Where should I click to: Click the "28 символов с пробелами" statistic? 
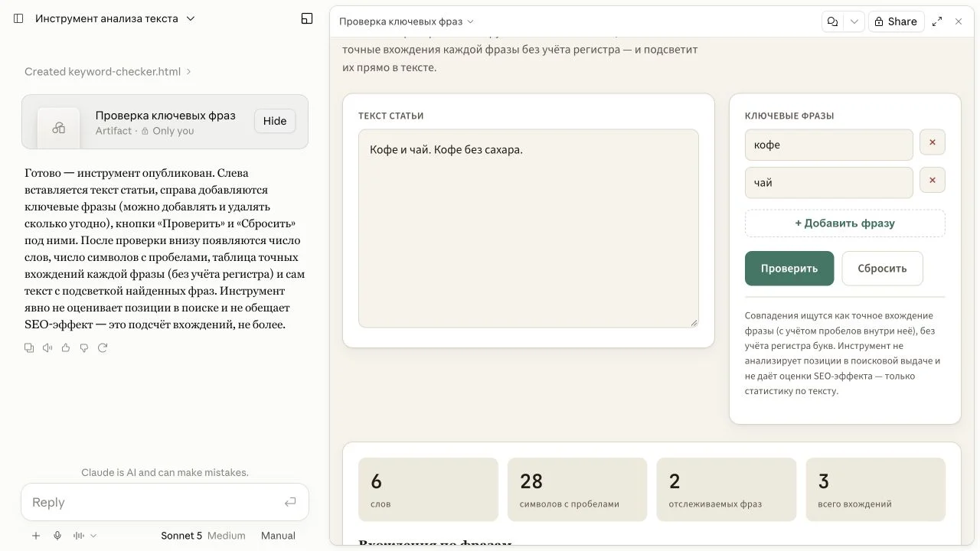point(577,490)
